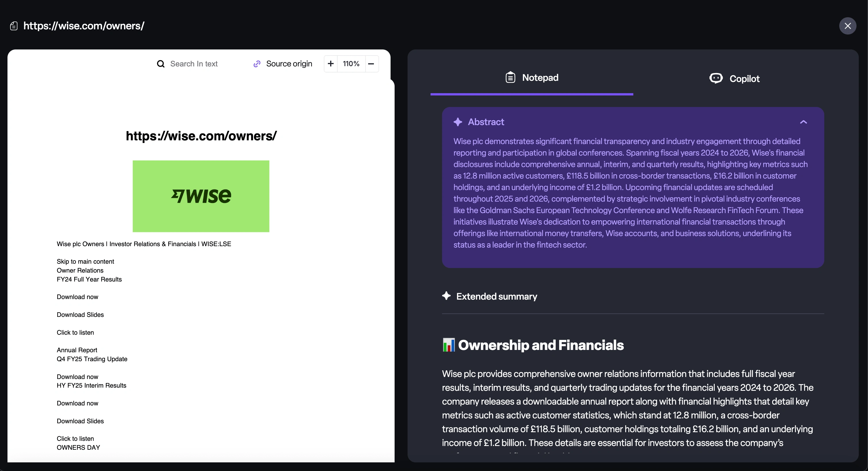868x471 pixels.
Task: Click the Extended summary sparkle icon
Action: coord(446,296)
